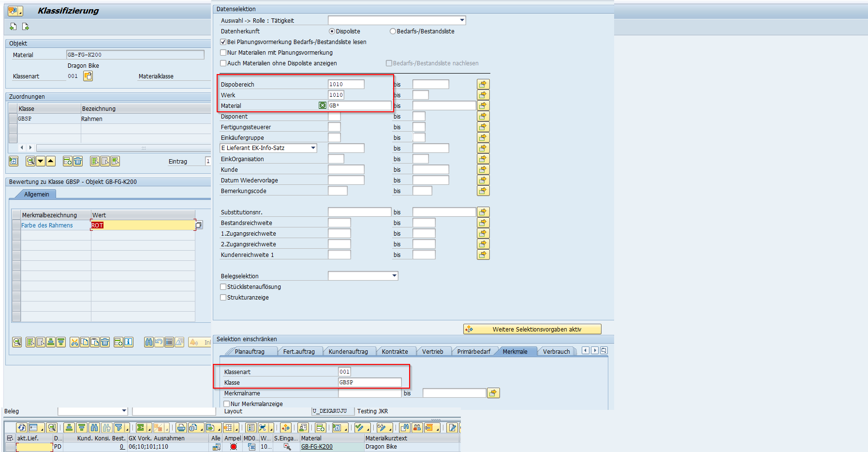Open the Auswahl Rolle Tätigkeit dropdown
Image resolution: width=868 pixels, height=452 pixels.
462,20
